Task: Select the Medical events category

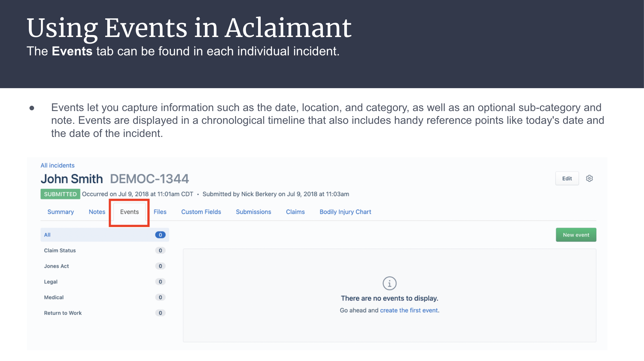Action: 105,297
